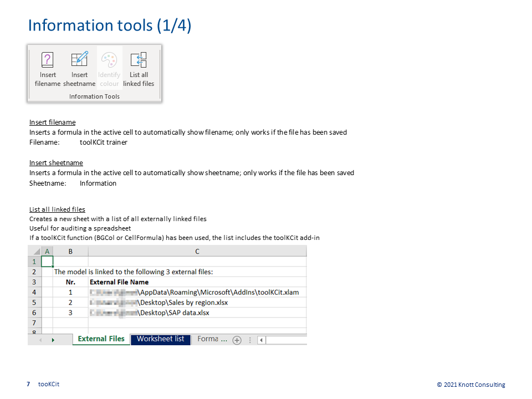Screen dimensions: 532x399
Task: Click the slide title 'Information tools (1/4)'
Action: (110, 25)
